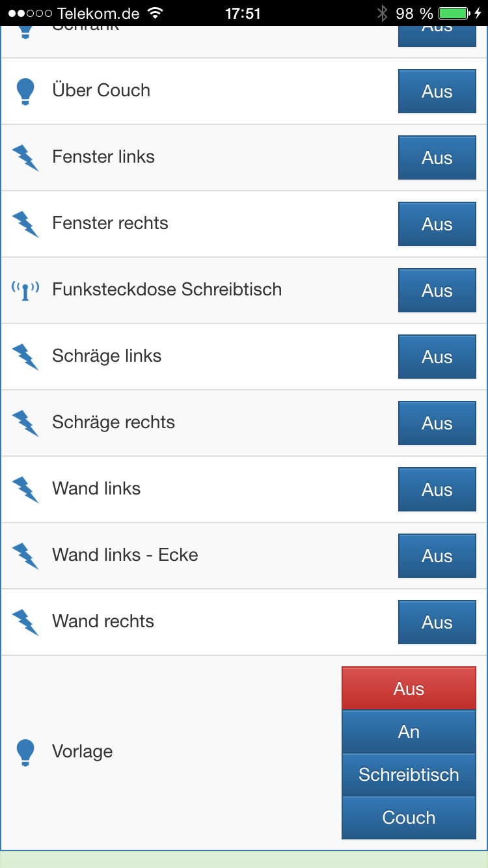Tap the lightning icon for Fenster links
488x868 pixels.
pos(25,157)
